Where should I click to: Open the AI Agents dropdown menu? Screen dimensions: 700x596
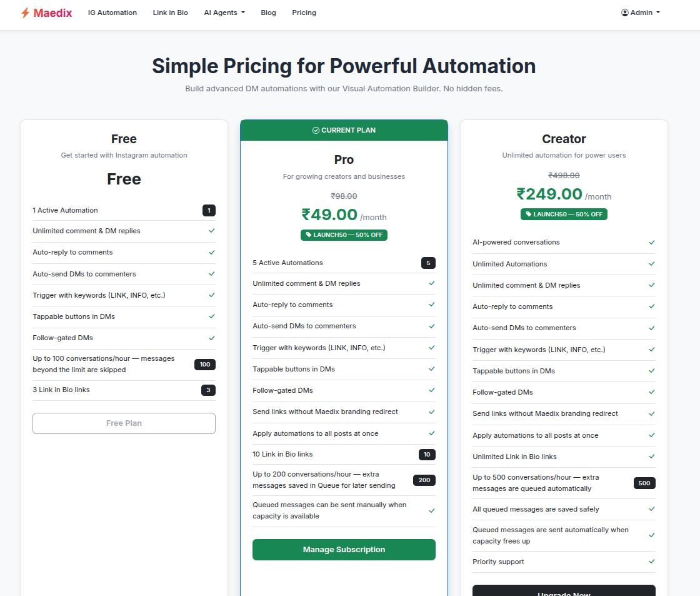click(x=224, y=12)
